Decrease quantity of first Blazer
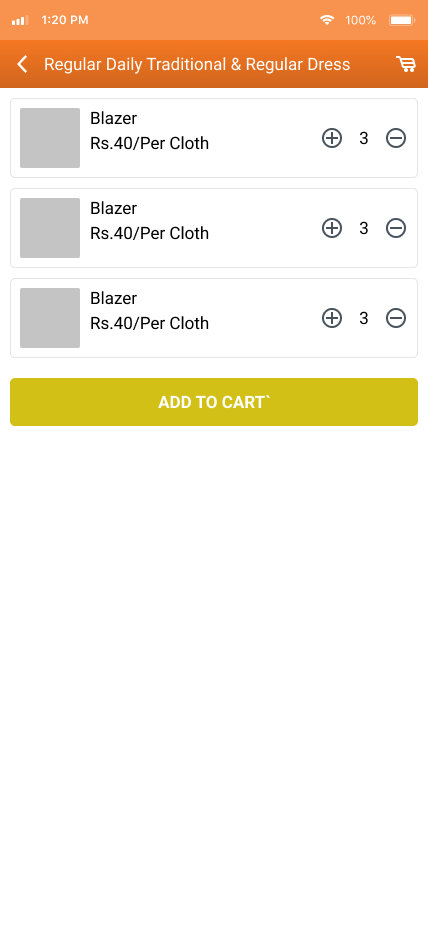This screenshot has width=428, height=926. 396,138
